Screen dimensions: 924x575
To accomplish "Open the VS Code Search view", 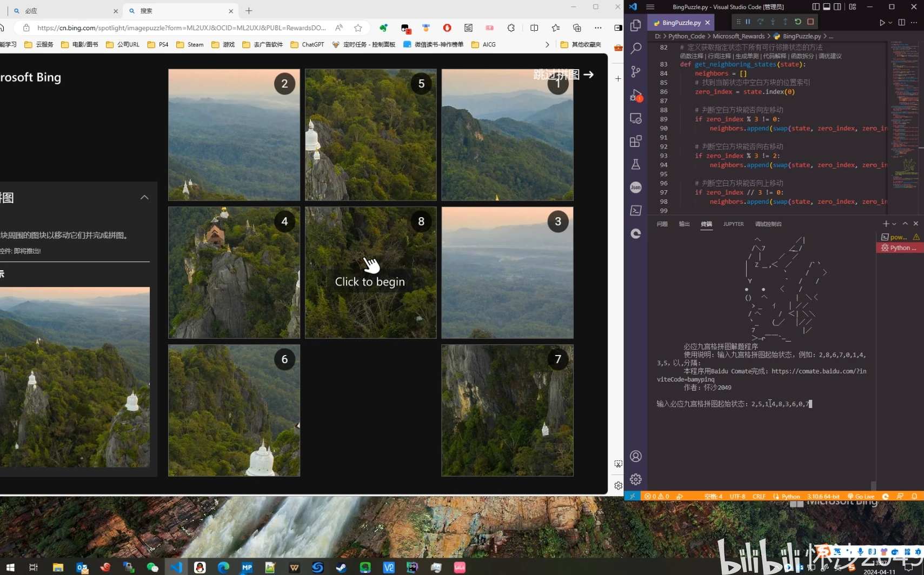I will (636, 49).
